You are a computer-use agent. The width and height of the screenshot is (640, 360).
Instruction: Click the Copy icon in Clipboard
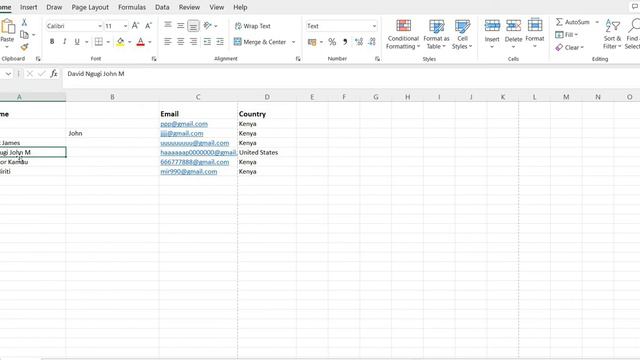tap(24, 35)
